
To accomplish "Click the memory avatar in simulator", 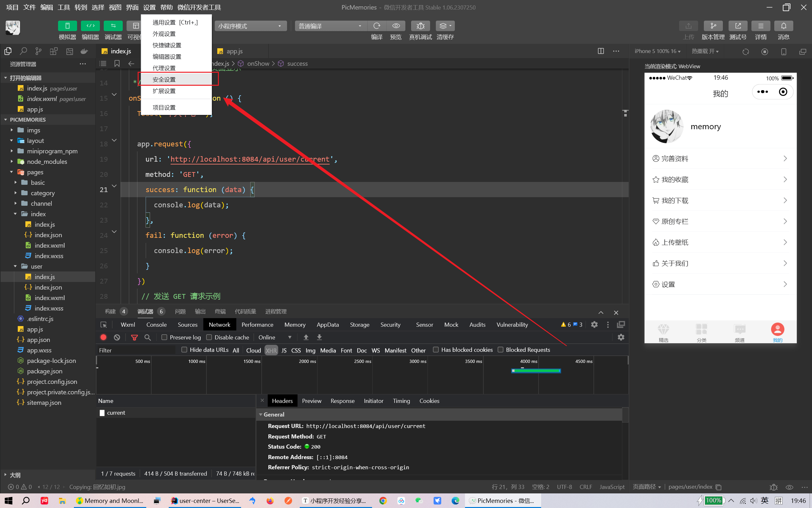I will pyautogui.click(x=666, y=126).
